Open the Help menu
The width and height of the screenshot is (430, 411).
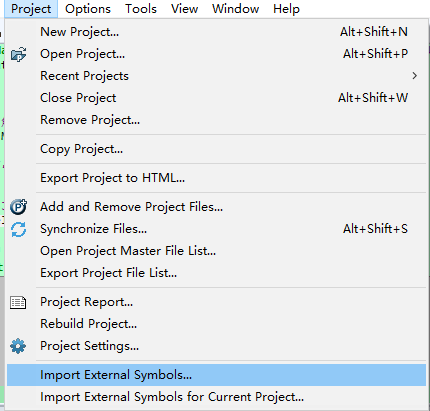286,9
